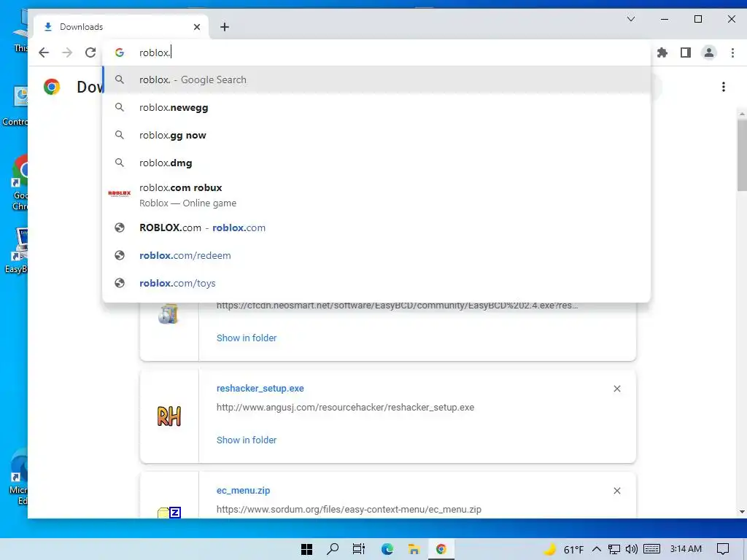The width and height of the screenshot is (747, 560).
Task: Open roblox.com/toys suggestion
Action: coord(376,283)
